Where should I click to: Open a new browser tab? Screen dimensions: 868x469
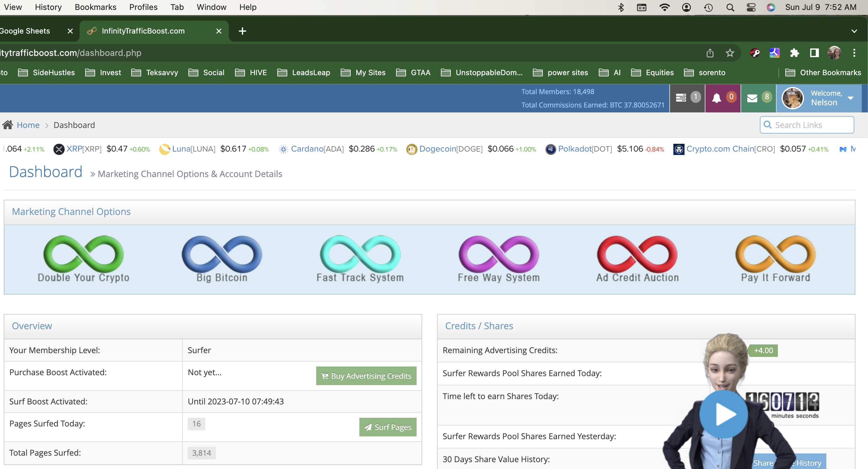coord(242,31)
